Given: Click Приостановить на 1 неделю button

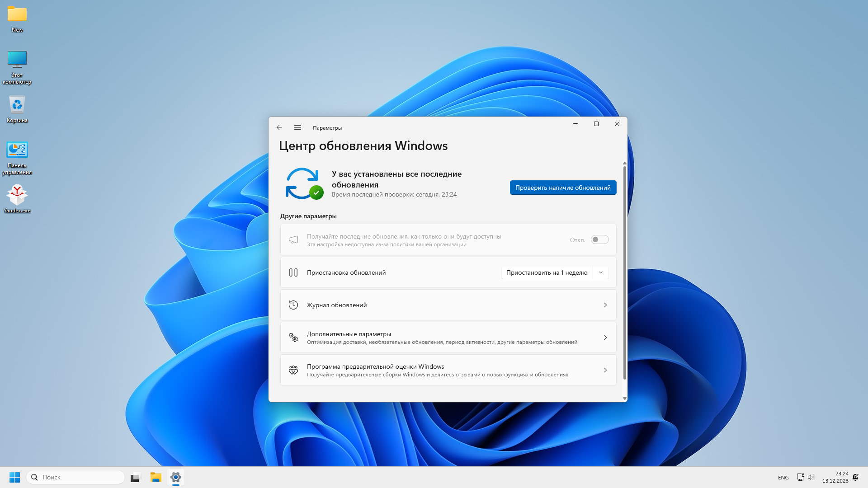Looking at the screenshot, I should click(x=546, y=272).
